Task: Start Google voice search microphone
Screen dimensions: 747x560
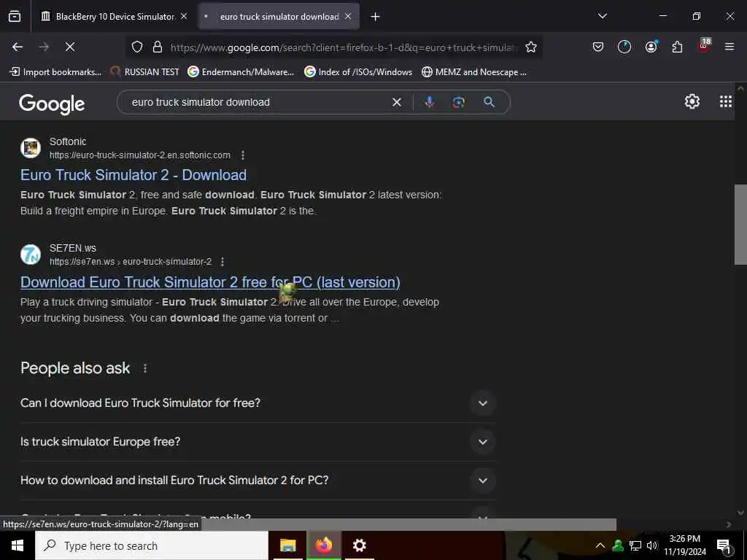Action: tap(429, 102)
